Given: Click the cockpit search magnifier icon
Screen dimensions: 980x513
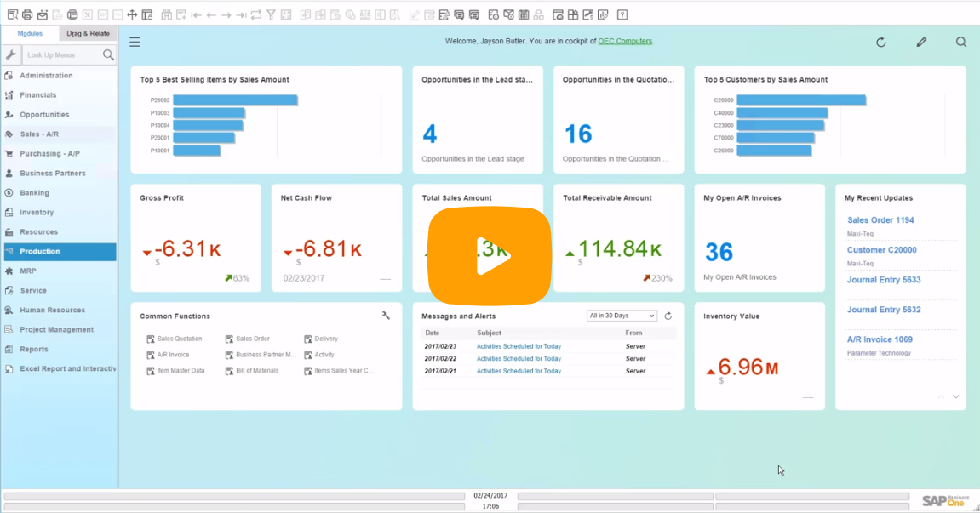Looking at the screenshot, I should [961, 42].
